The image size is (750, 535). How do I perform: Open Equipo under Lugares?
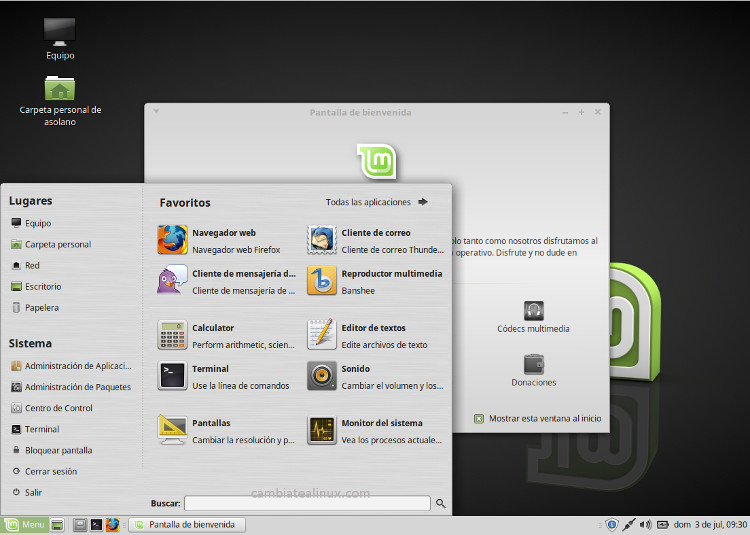31,223
